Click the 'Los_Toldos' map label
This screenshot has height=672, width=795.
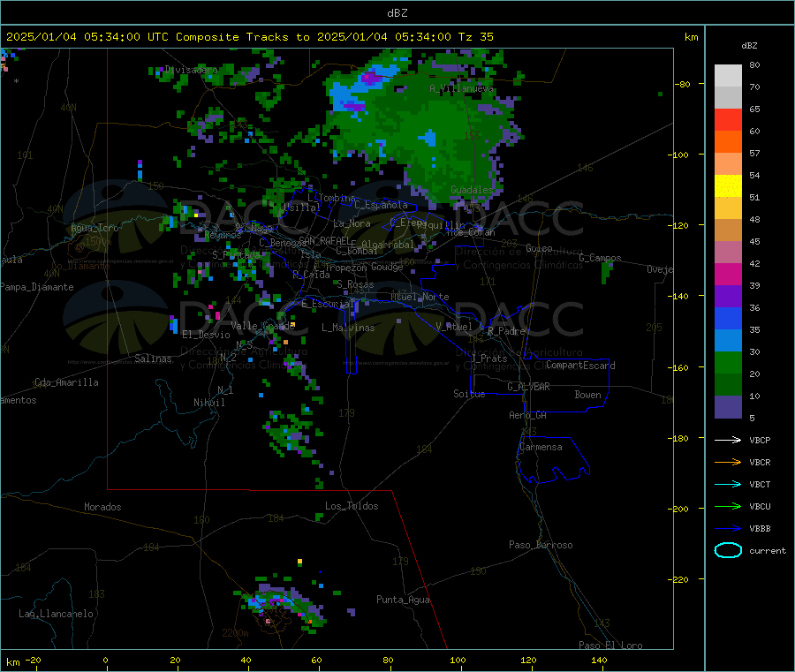pyautogui.click(x=352, y=506)
